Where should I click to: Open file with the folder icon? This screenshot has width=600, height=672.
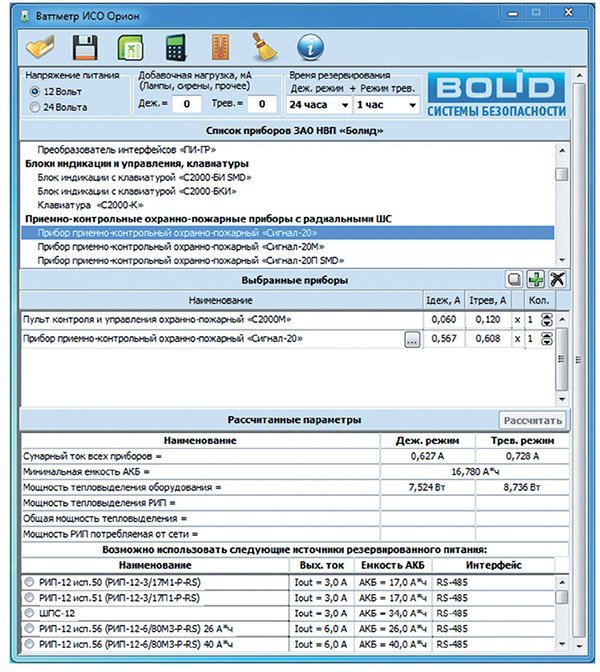41,46
